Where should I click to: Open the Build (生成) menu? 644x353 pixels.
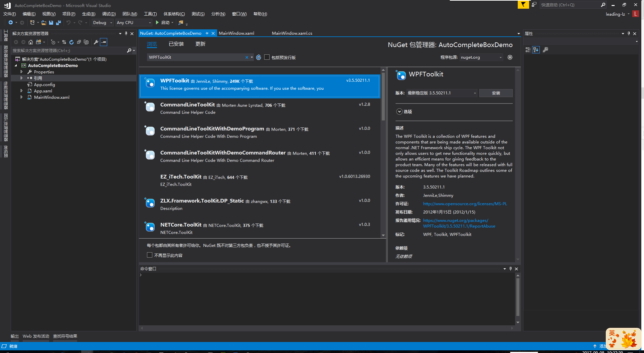[x=89, y=14]
